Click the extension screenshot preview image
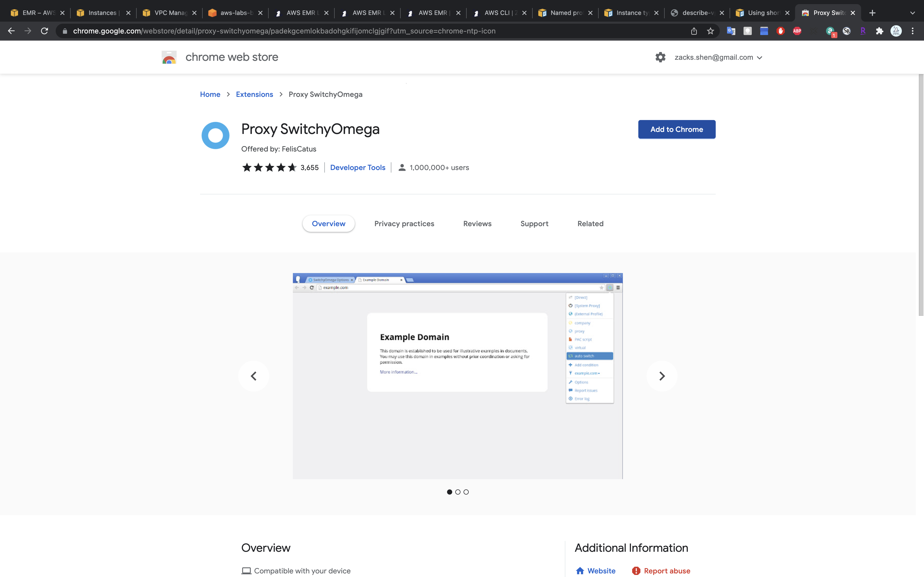 click(457, 376)
